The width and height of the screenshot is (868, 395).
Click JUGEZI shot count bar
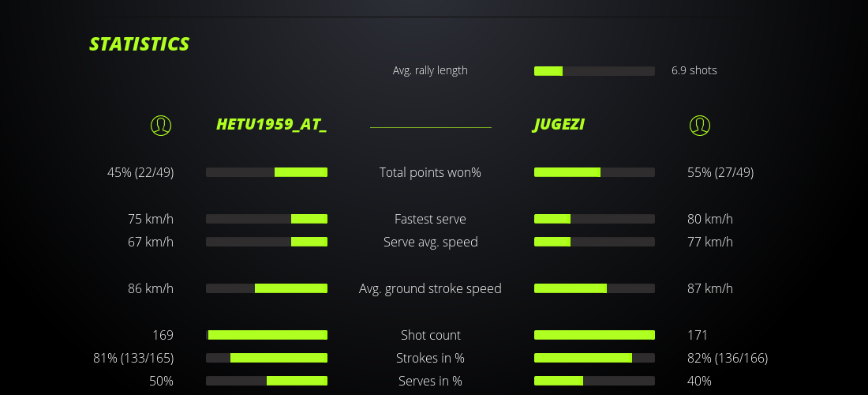click(594, 335)
